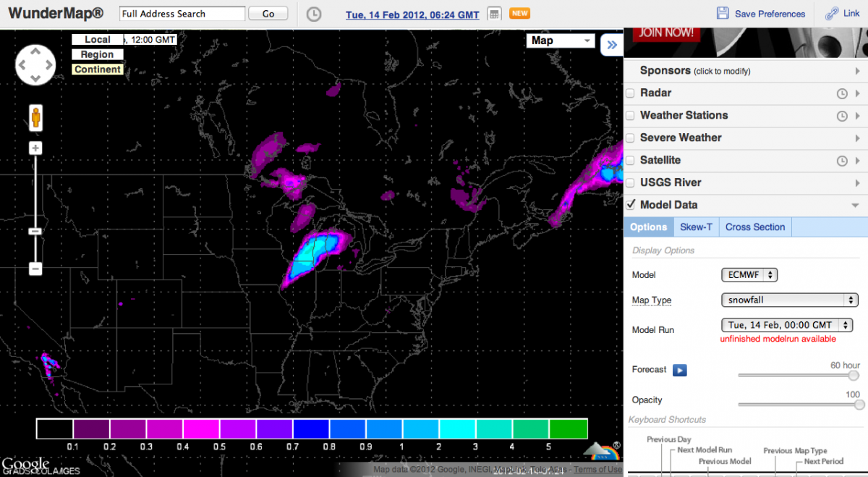
Task: Click the Save Preferences disk icon
Action: [723, 13]
